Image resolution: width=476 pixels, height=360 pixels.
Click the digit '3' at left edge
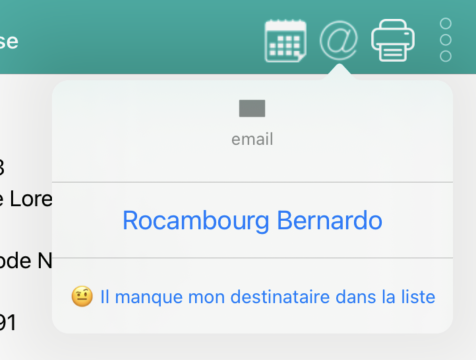[2, 168]
